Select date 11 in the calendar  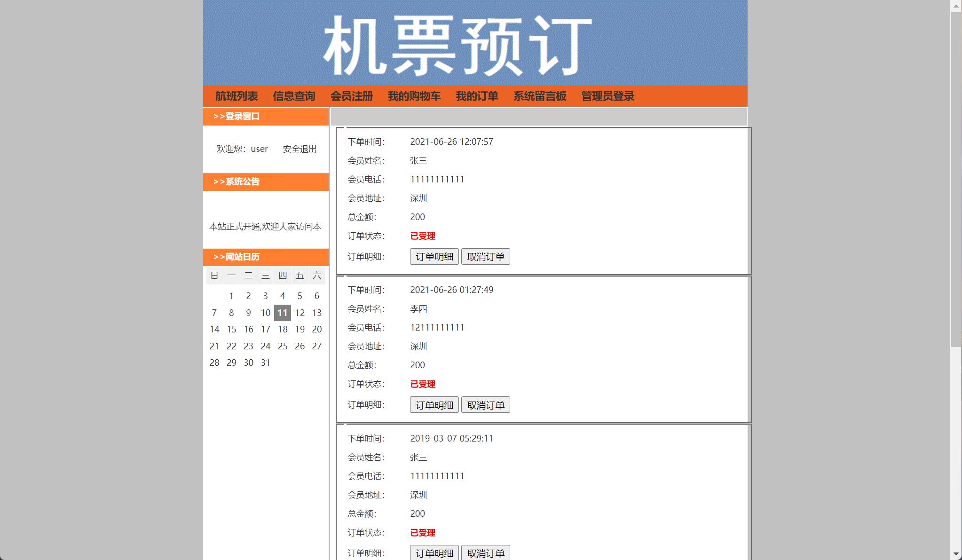click(283, 312)
